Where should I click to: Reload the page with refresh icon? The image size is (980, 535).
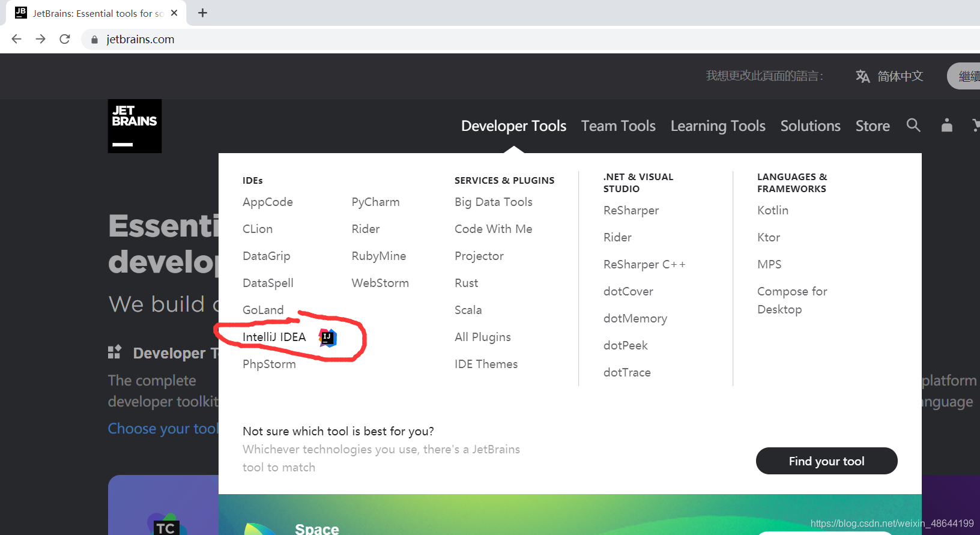click(65, 39)
